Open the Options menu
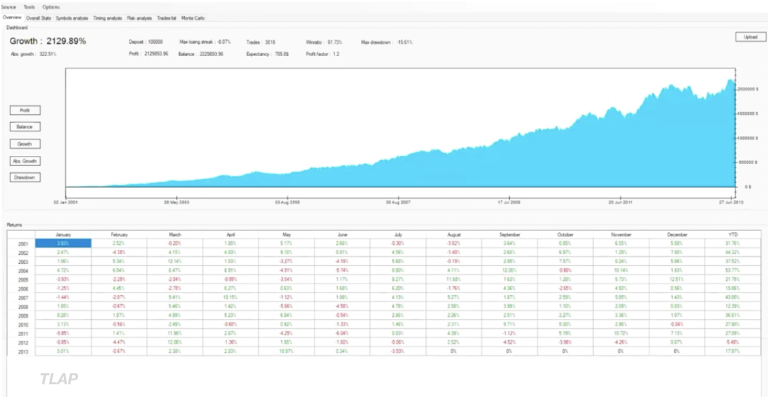 click(x=51, y=7)
